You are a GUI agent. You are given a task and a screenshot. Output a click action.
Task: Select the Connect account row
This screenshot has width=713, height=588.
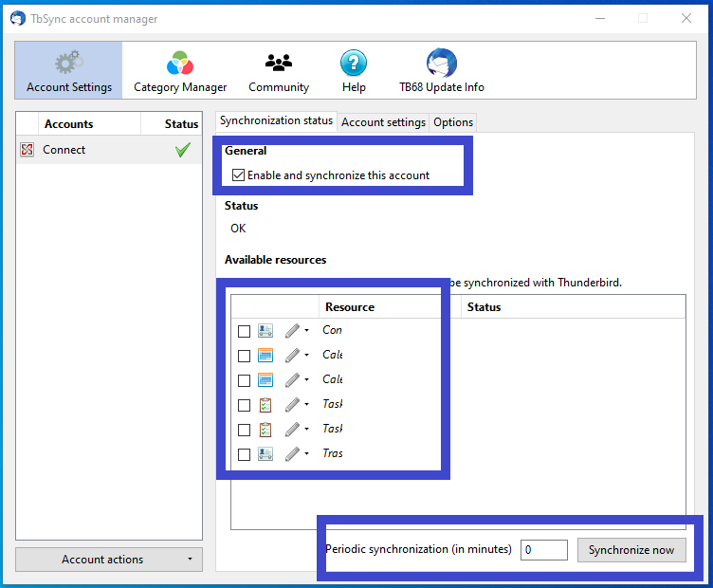pyautogui.click(x=109, y=150)
